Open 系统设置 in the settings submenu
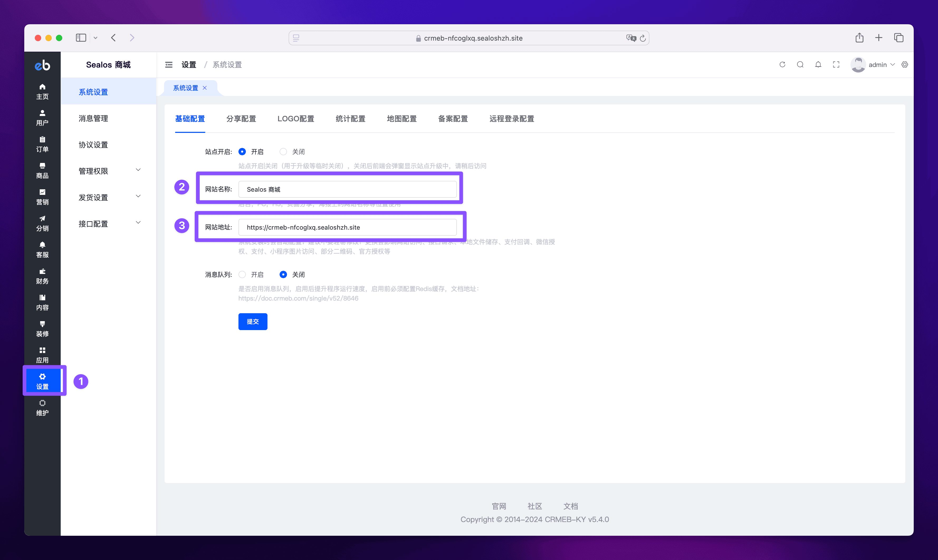 [x=108, y=92]
